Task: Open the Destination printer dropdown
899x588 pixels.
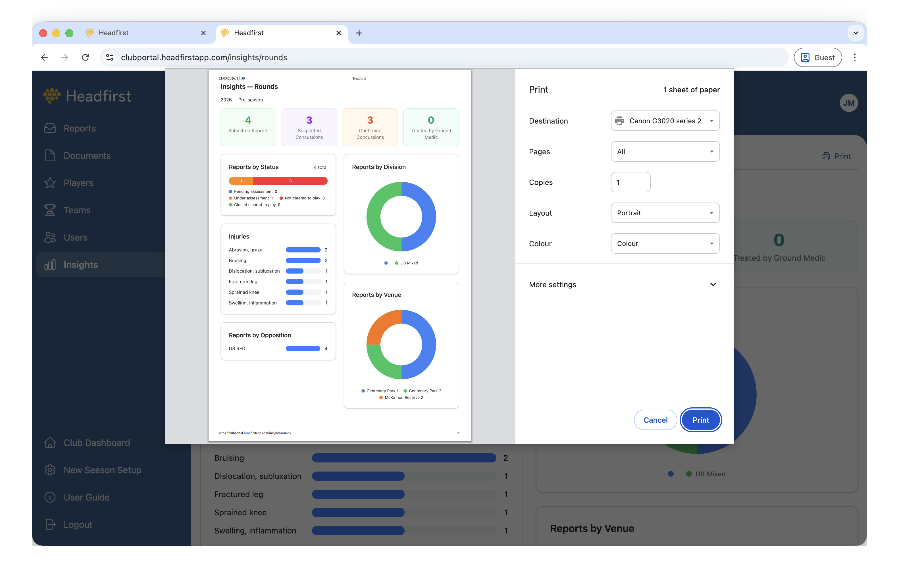Action: coord(665,121)
